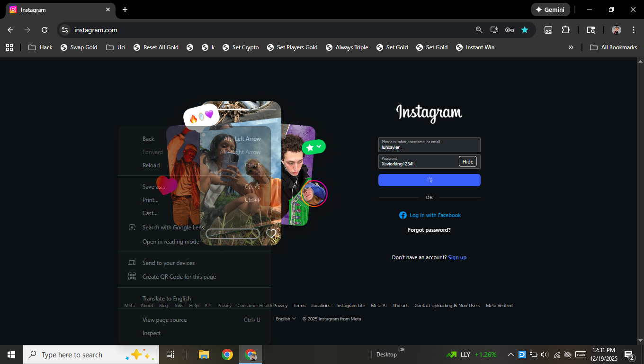The width and height of the screenshot is (644, 364).
Task: Choose Save as... in the context menu
Action: click(194, 187)
